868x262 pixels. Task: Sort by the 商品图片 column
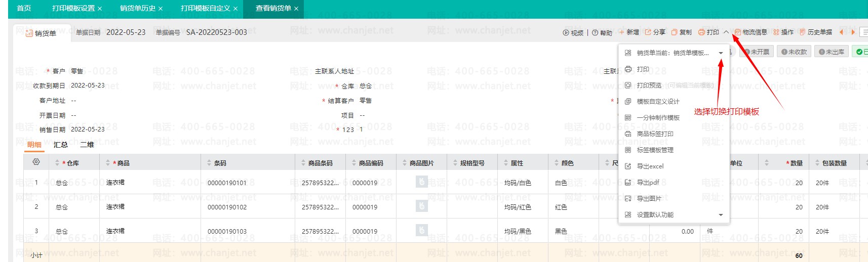click(405, 163)
